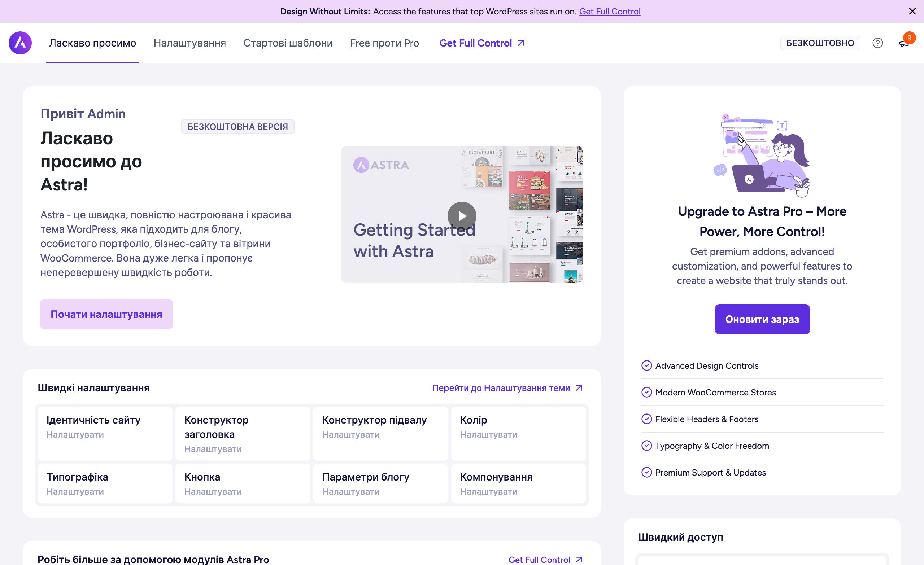This screenshot has width=924, height=565.
Task: Click the Advanced Design Controls text
Action: (706, 365)
